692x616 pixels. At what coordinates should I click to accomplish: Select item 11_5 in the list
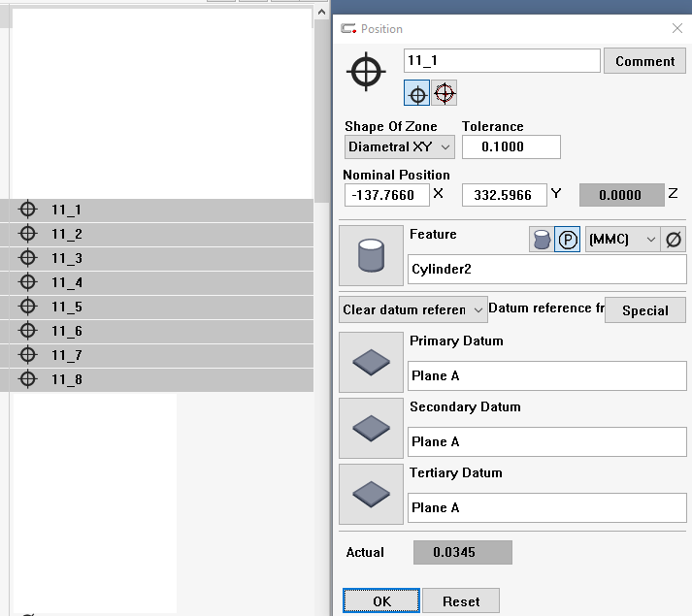(67, 307)
